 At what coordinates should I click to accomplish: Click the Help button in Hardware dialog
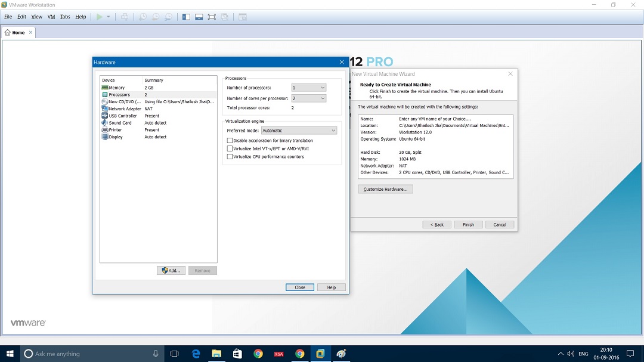(332, 287)
